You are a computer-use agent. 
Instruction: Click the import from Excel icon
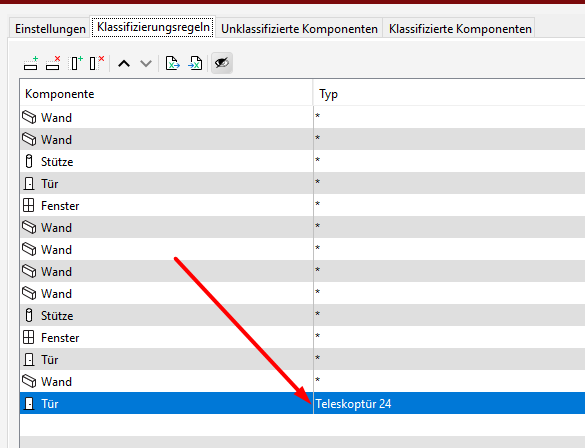point(195,63)
